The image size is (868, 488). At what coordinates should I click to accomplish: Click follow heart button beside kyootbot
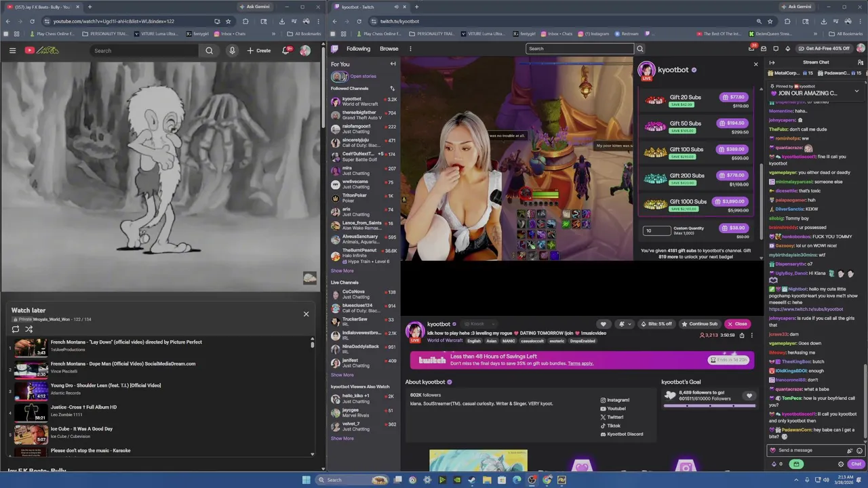pos(603,324)
